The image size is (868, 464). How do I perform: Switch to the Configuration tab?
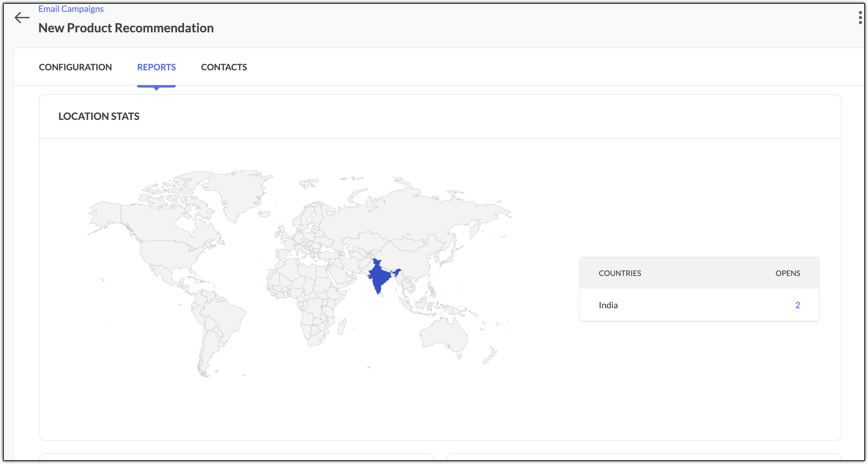[x=75, y=67]
